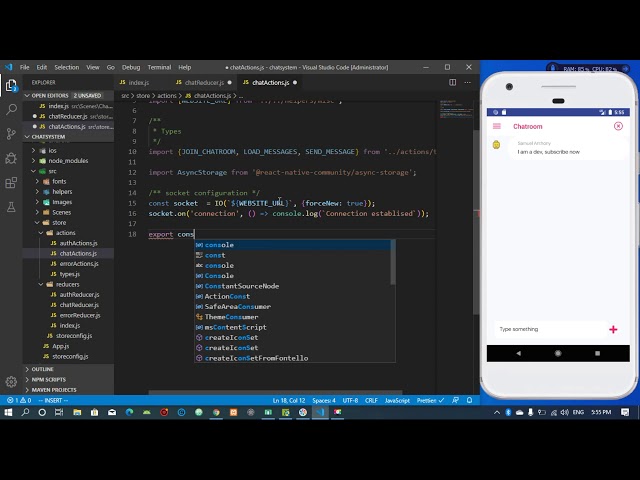
Task: Tap the close circle icon in Chatroom header
Action: [x=618, y=126]
